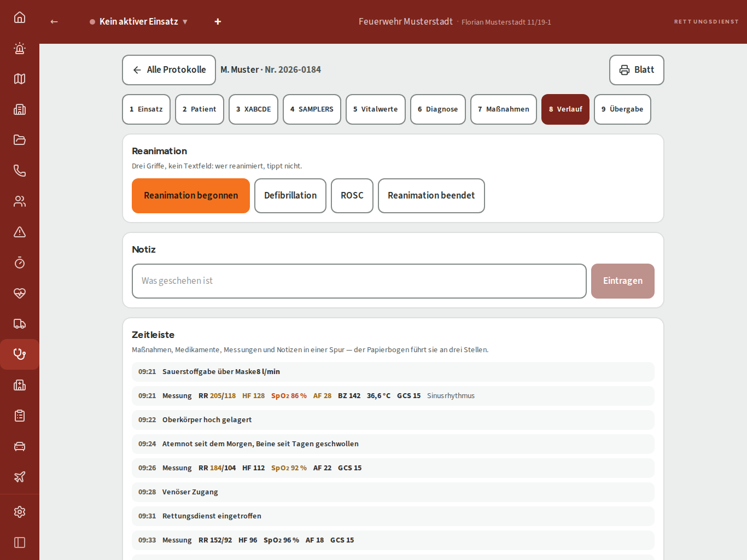Image resolution: width=747 pixels, height=560 pixels.
Task: Click Reanimation beendet button
Action: pos(431,196)
